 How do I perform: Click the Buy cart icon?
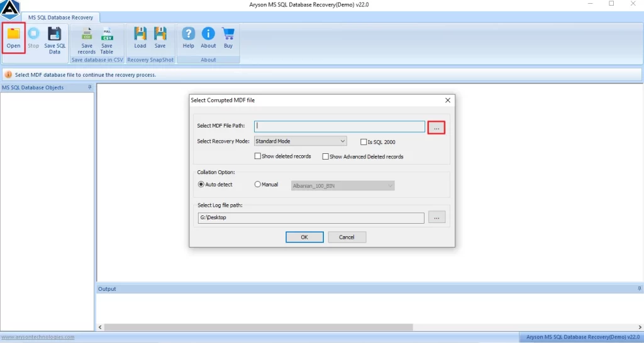coord(228,38)
